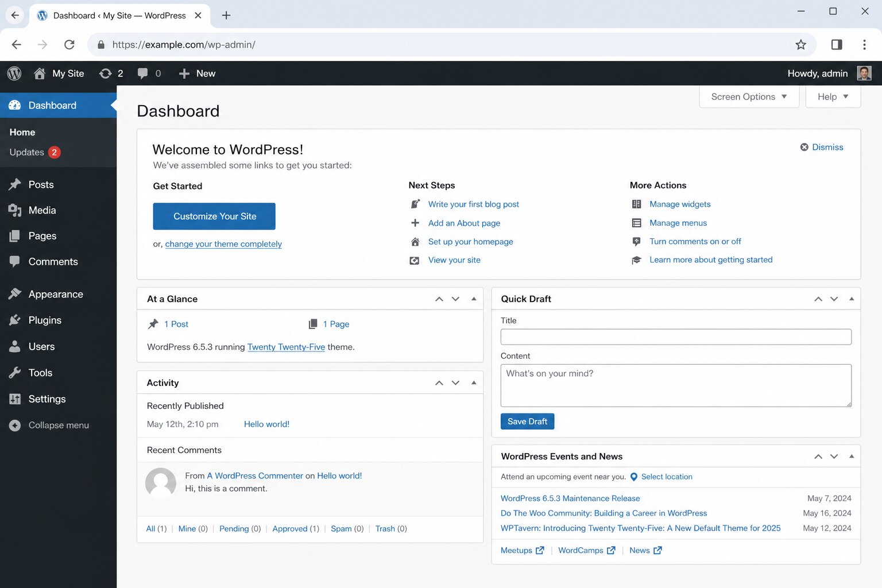Image resolution: width=882 pixels, height=588 pixels.
Task: Open the Select location link
Action: click(667, 477)
